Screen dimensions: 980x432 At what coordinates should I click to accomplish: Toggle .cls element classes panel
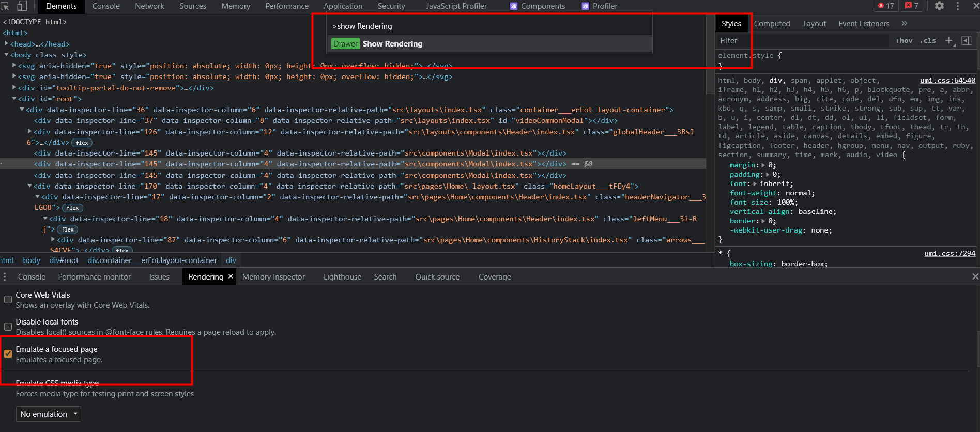coord(928,41)
